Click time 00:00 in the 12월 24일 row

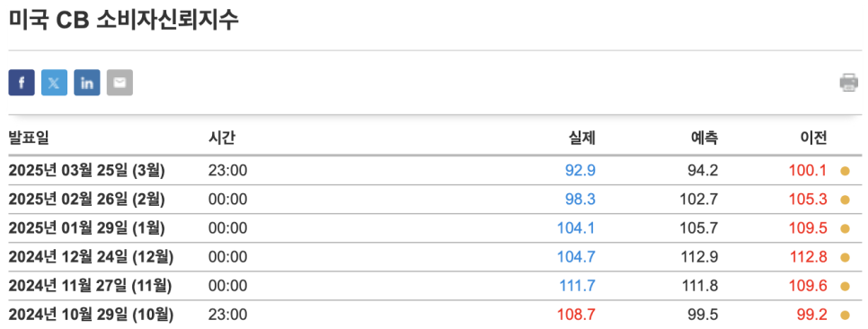(227, 257)
